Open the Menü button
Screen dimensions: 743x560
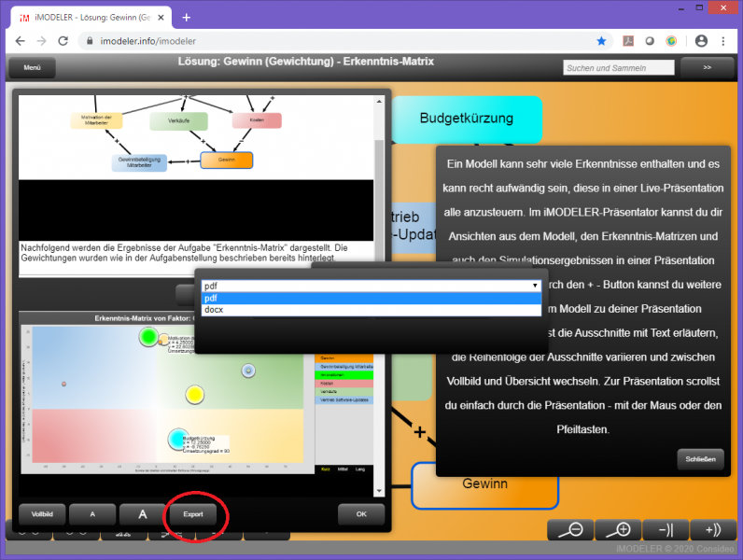[x=33, y=68]
